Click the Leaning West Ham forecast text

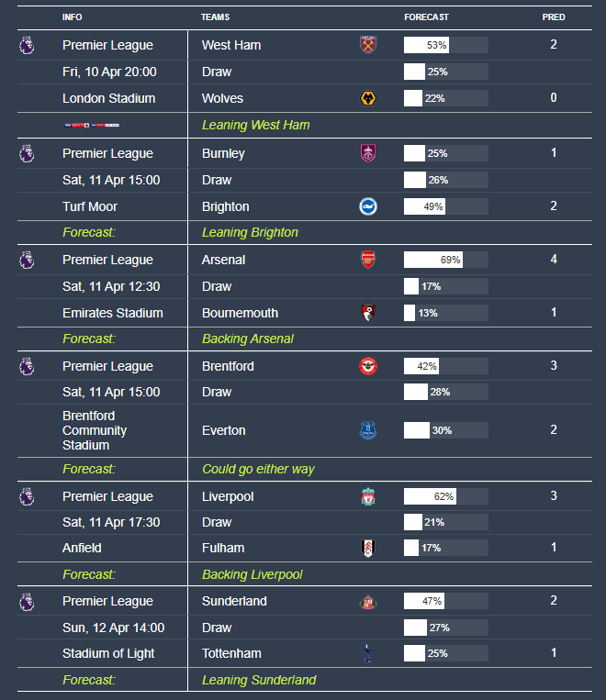255,125
